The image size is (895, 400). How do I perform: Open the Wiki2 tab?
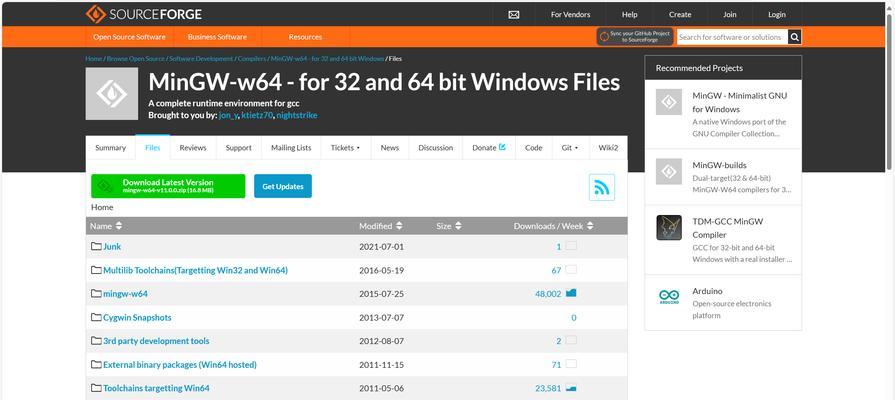[x=608, y=147]
